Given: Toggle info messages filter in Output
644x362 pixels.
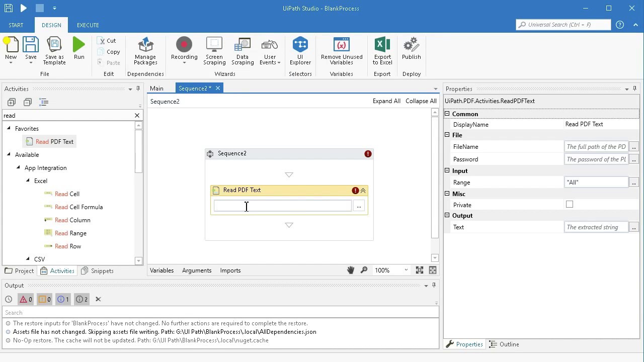Looking at the screenshot, I should pos(63,299).
